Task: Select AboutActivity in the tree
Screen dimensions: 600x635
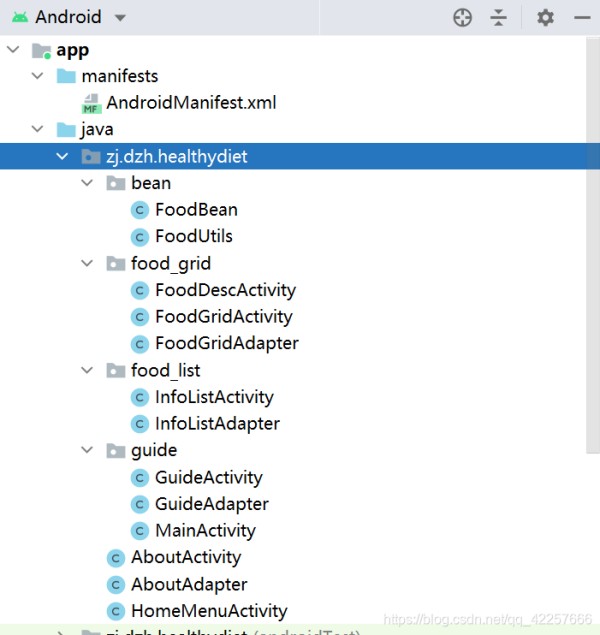Action: pos(186,558)
